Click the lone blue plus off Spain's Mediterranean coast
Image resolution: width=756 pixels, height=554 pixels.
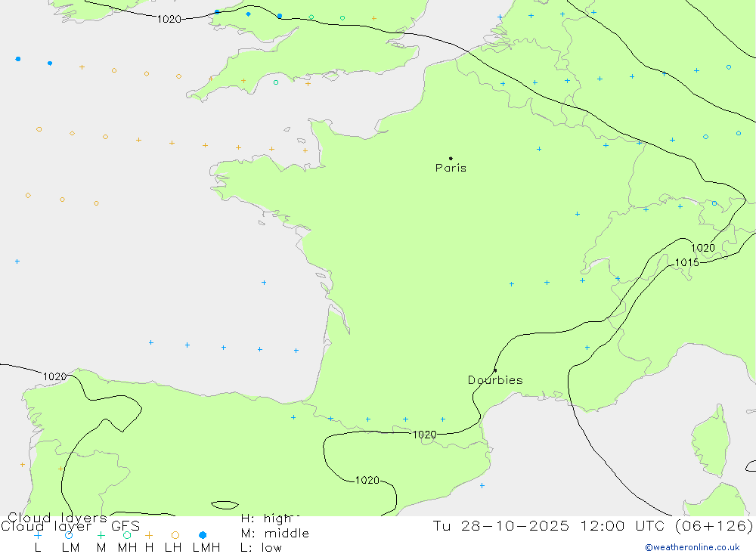coord(482,485)
